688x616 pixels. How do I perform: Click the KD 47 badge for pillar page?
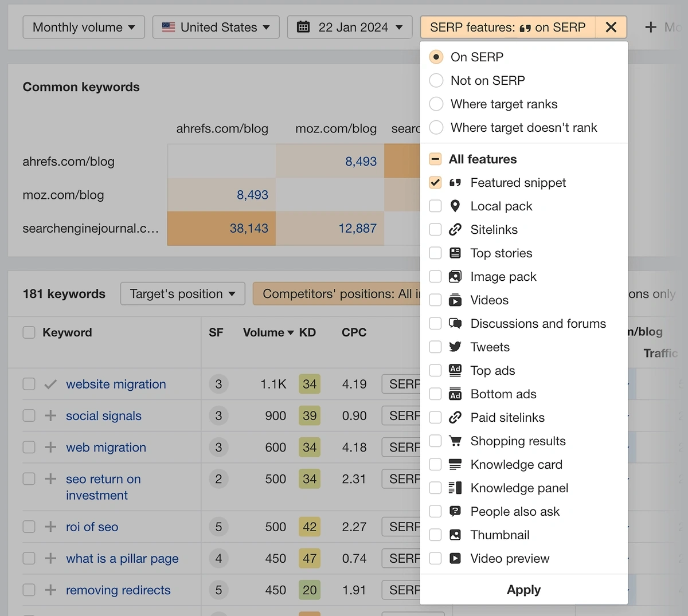tap(310, 558)
